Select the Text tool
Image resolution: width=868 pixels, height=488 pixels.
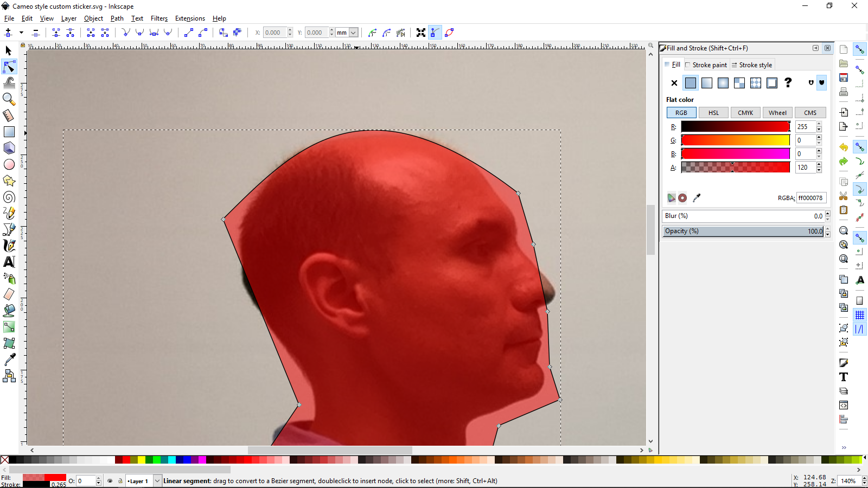[8, 262]
